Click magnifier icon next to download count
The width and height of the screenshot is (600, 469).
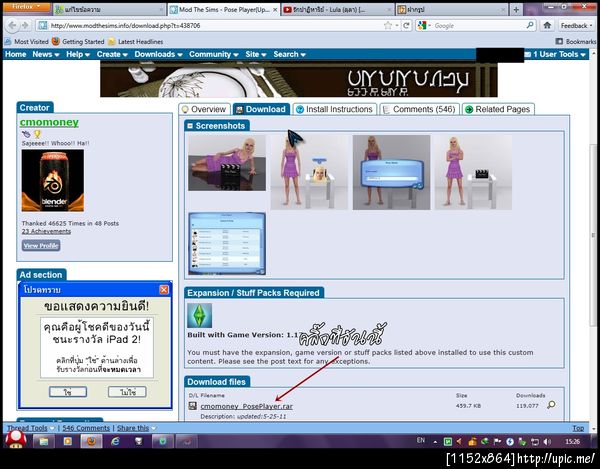[x=551, y=405]
